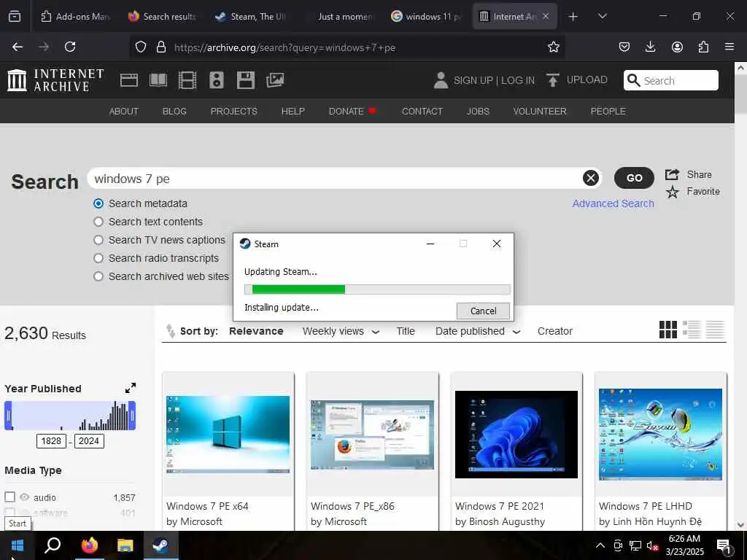Click the GO search button
The image size is (747, 560).
click(634, 178)
